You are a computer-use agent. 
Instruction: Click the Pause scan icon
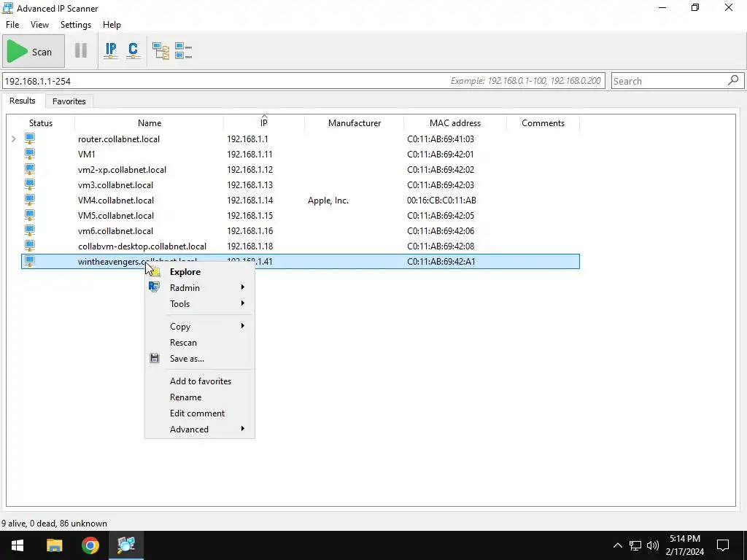coord(81,50)
